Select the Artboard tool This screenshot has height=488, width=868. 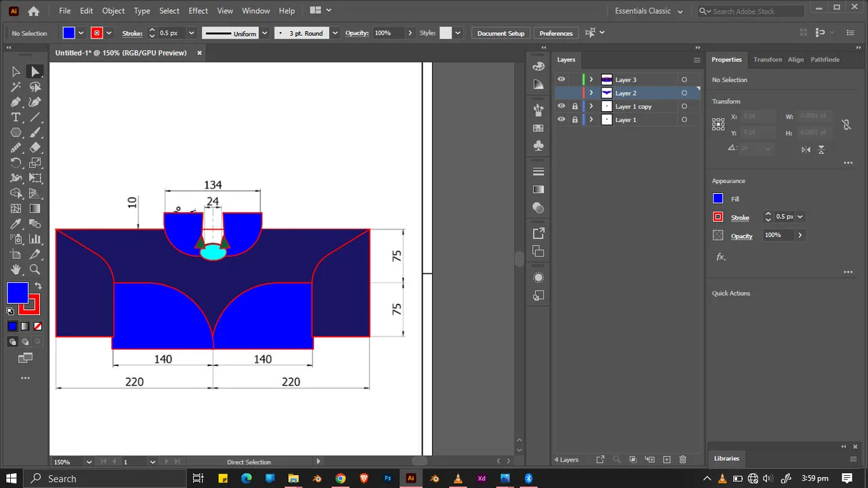pyautogui.click(x=16, y=254)
